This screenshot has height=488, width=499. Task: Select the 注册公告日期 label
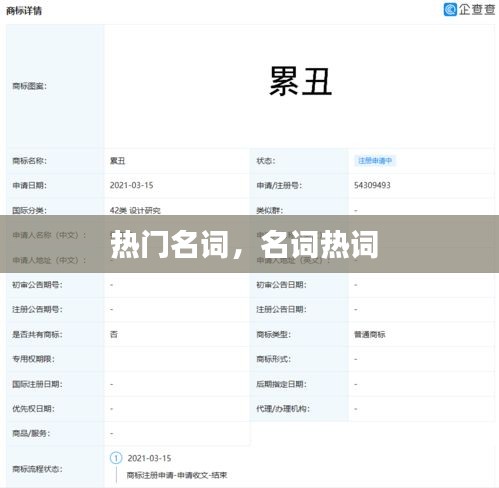(281, 309)
